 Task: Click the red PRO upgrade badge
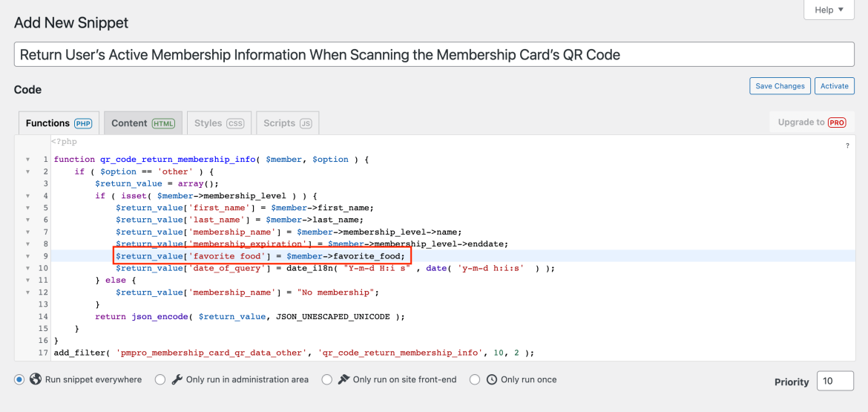837,122
